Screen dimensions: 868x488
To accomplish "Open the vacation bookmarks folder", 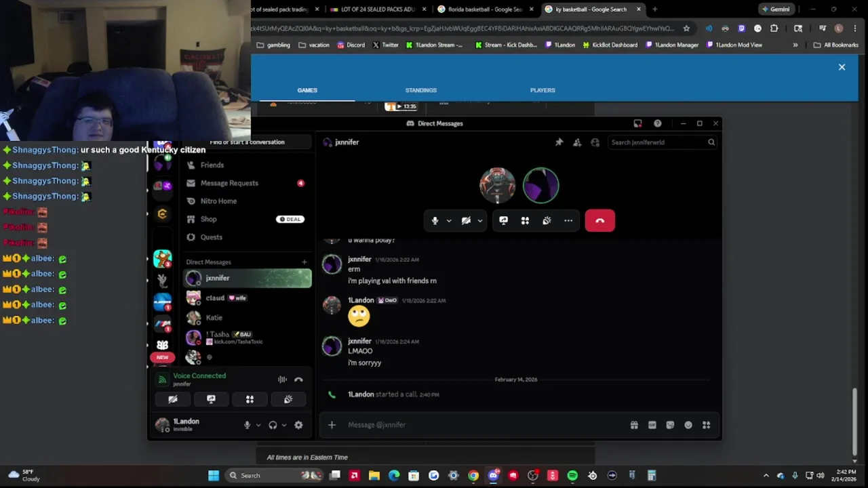I will 315,45.
